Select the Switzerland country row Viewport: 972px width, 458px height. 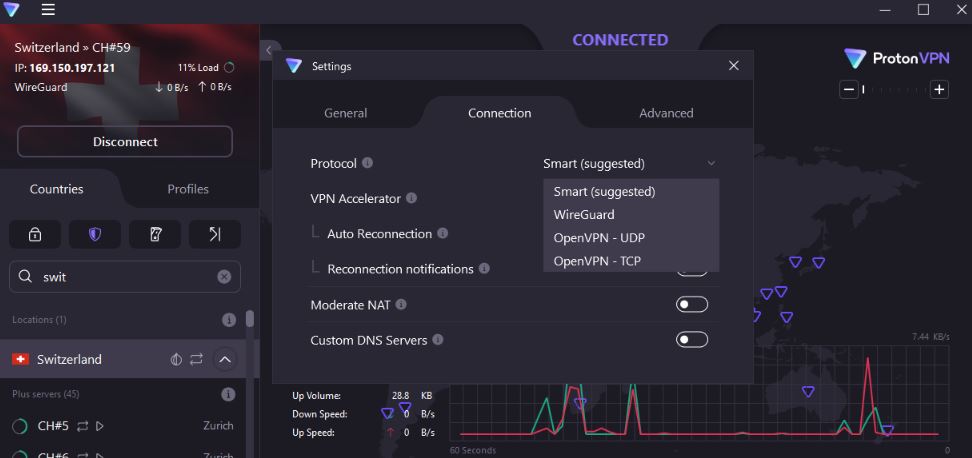click(123, 359)
